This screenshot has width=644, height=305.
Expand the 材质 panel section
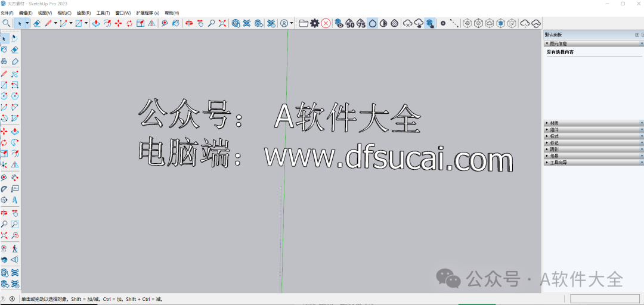[x=593, y=123]
